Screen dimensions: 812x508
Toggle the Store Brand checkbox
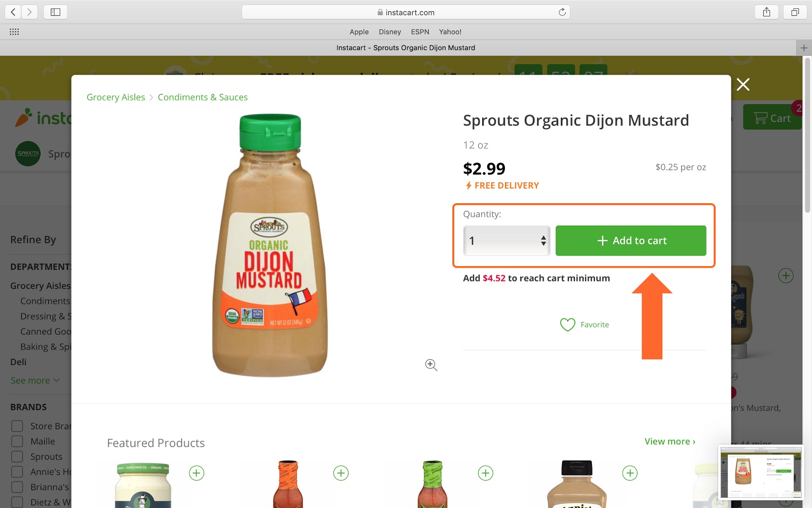[x=17, y=426]
